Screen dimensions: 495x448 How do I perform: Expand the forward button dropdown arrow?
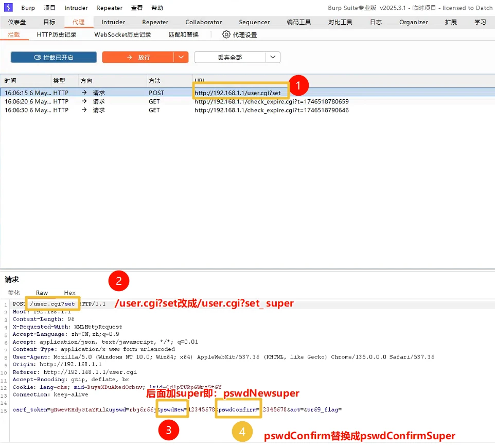tap(181, 58)
